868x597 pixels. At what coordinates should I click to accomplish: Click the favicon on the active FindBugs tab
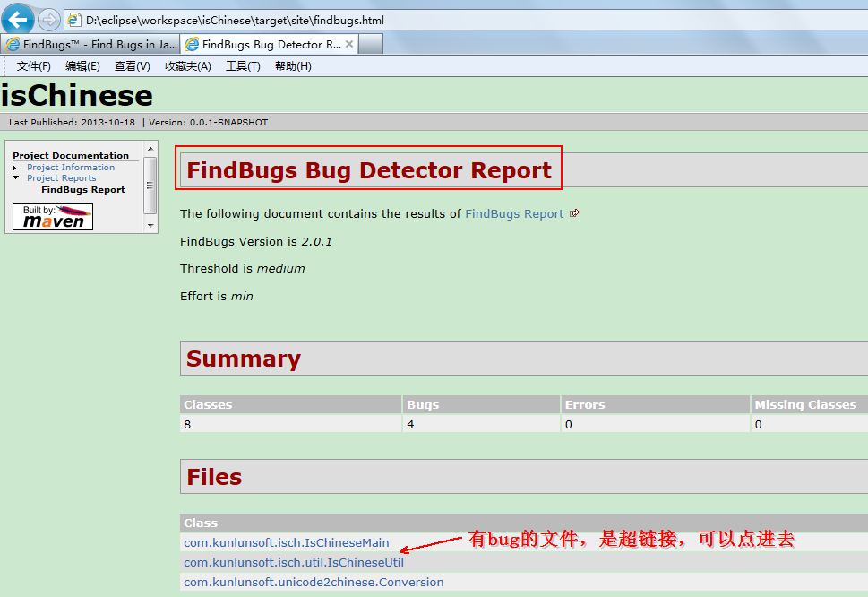192,42
